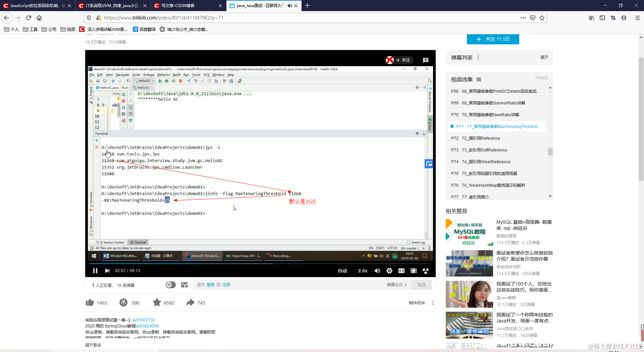Image resolution: width=644 pixels, height=352 pixels.
Task: Open 深入详细讲解JVM原 bookmark
Action: [103, 29]
